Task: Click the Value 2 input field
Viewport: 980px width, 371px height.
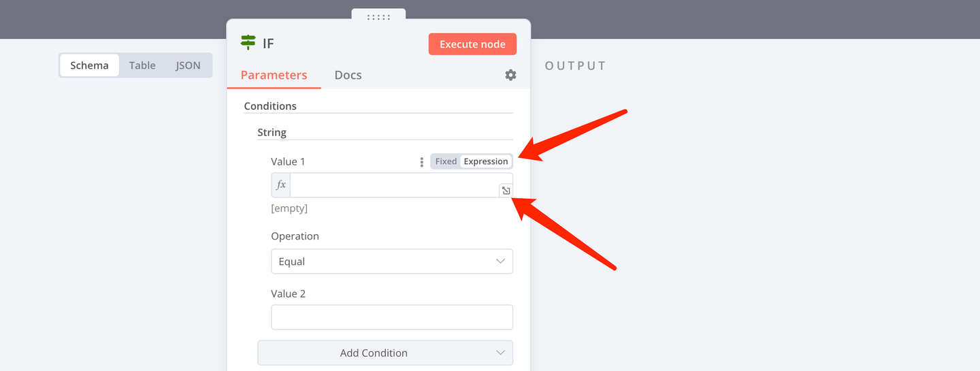Action: point(392,317)
